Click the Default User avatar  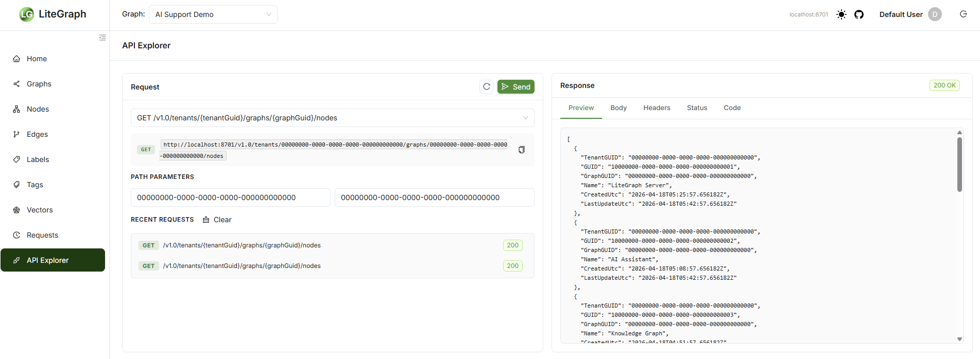pos(935,14)
